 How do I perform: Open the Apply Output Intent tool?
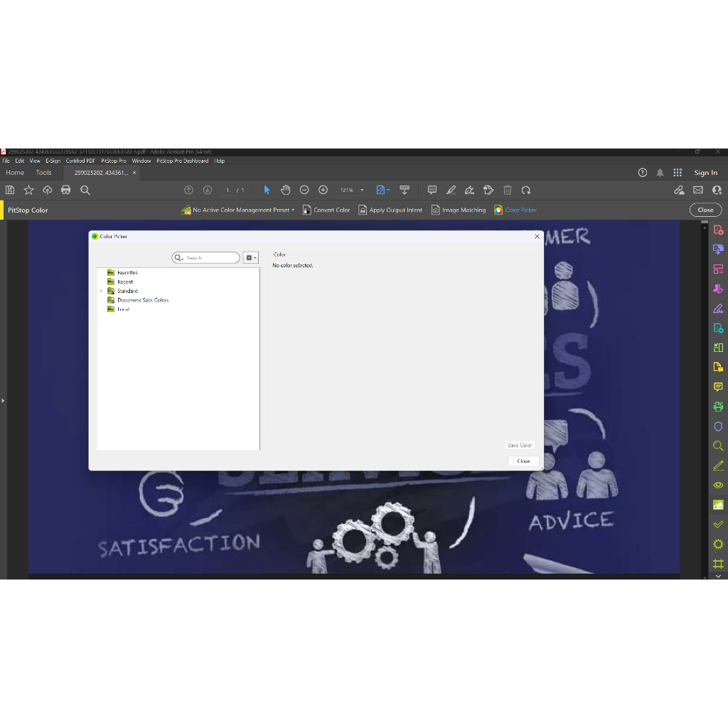(363, 210)
